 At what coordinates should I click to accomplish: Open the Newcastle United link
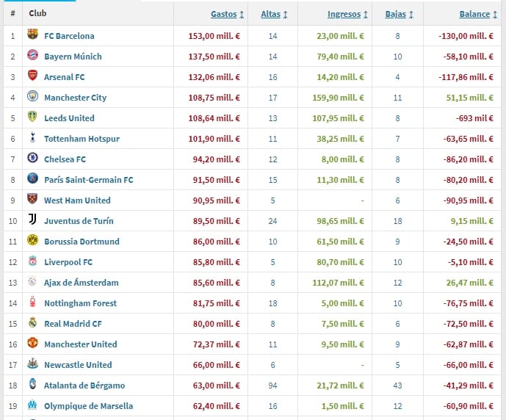[78, 365]
